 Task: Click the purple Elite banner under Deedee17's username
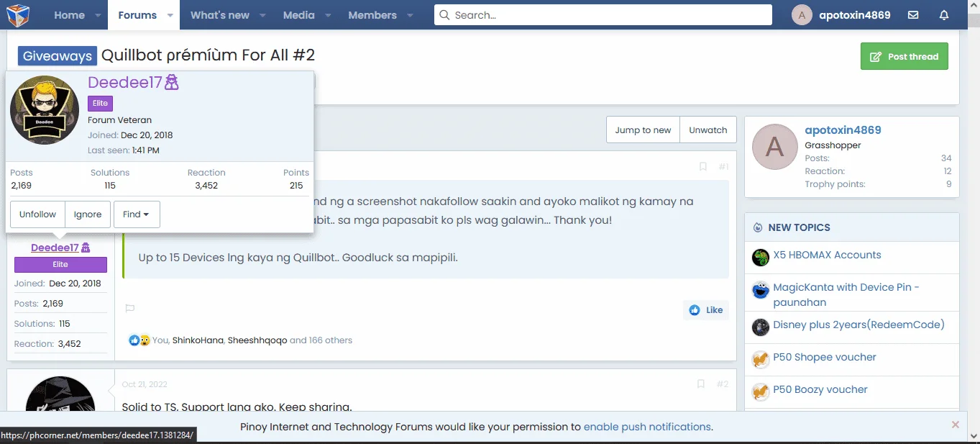click(x=60, y=265)
